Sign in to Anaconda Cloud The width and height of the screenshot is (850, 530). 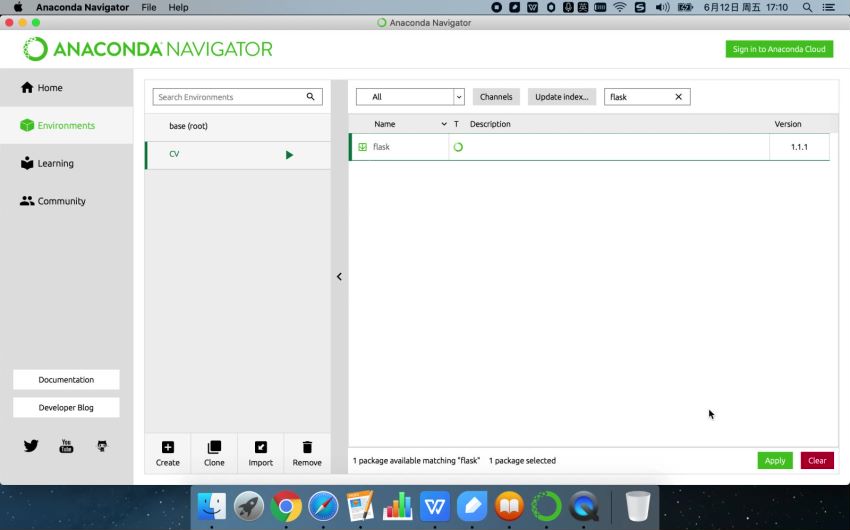click(779, 49)
